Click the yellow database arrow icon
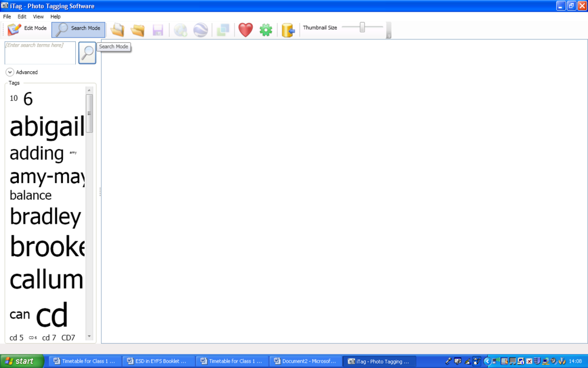Screen dimensions: 588x368 [x=288, y=30]
